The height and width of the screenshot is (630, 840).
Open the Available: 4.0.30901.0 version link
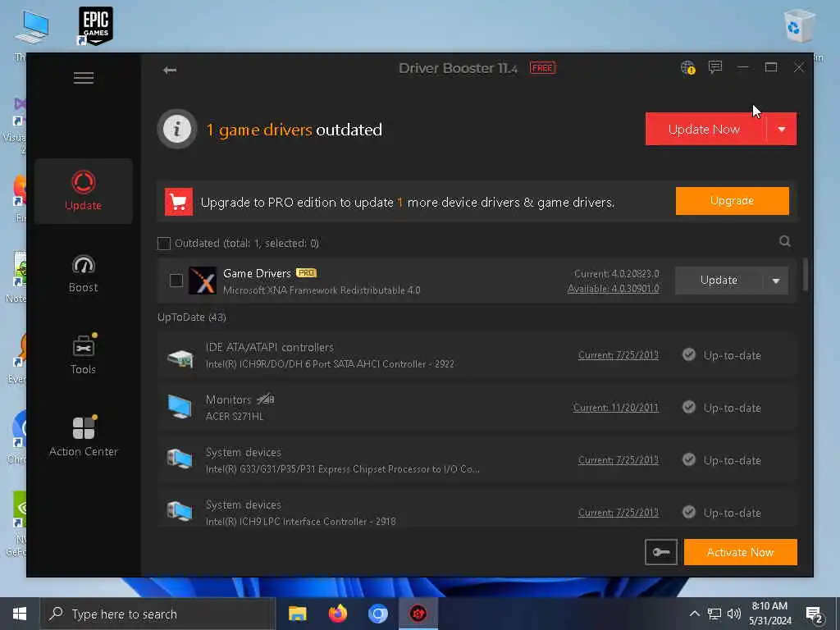[614, 289]
